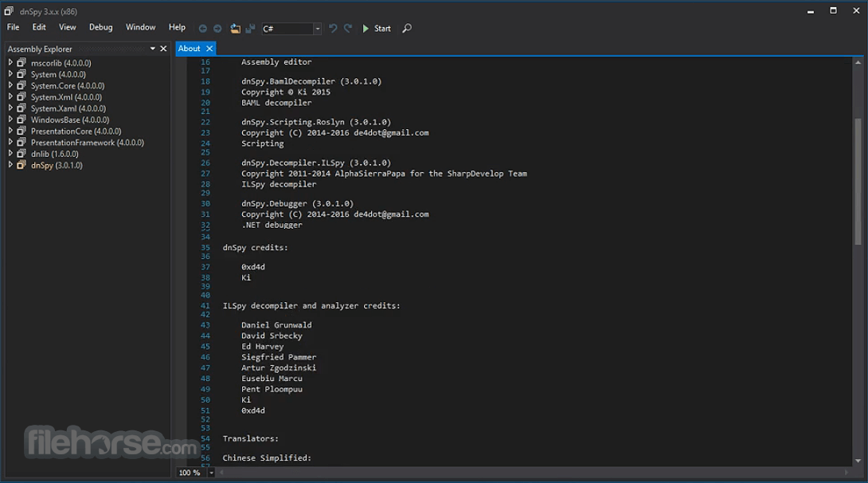Select dnSpy (3.0.1.0) tree item

click(57, 165)
